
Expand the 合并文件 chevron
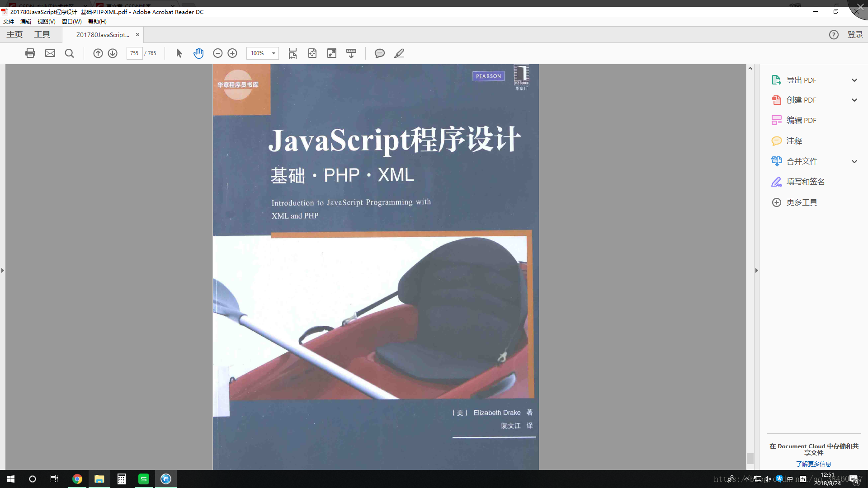point(854,161)
